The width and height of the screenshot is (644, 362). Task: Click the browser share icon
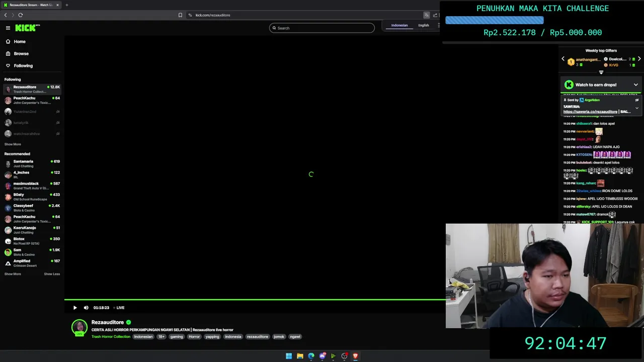pos(435,15)
